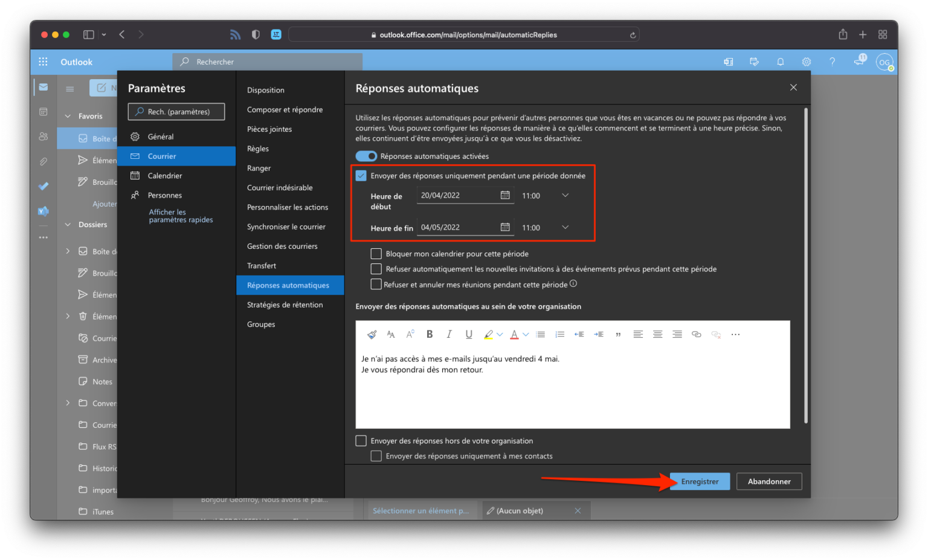Open start date calendar picker
928x560 pixels.
click(505, 195)
